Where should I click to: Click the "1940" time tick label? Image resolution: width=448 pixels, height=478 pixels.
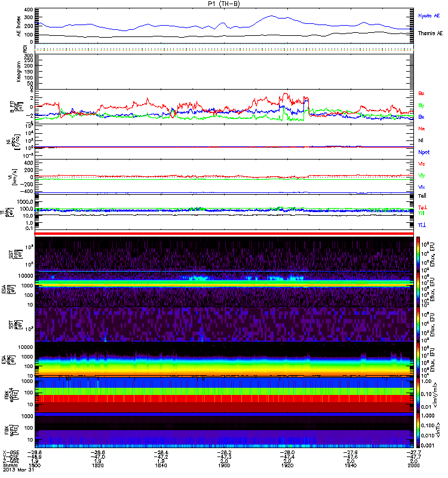[350, 465]
